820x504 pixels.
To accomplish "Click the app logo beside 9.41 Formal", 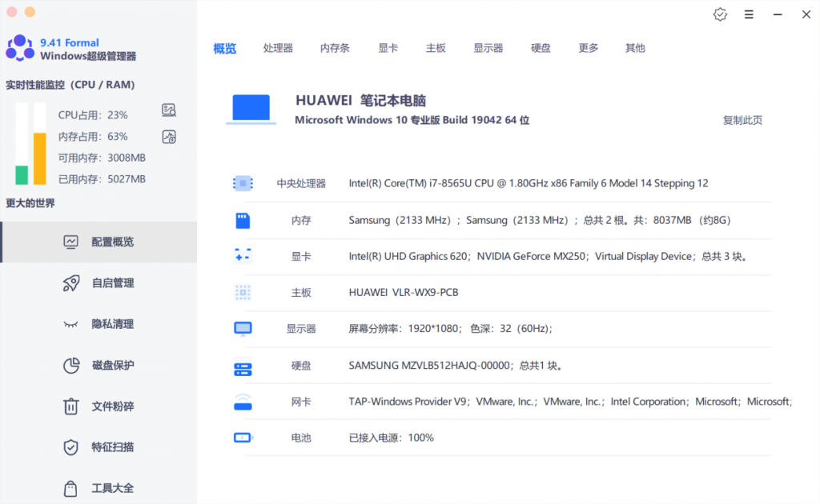I will tap(20, 48).
